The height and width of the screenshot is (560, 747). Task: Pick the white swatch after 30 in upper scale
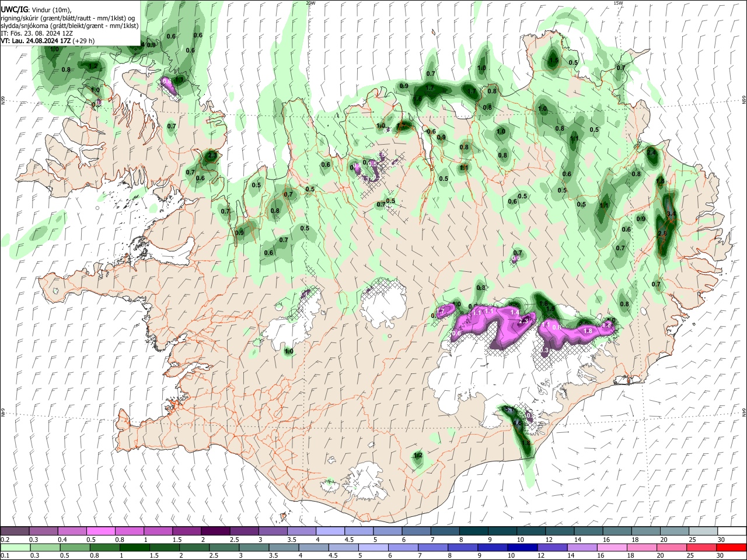tap(731, 531)
